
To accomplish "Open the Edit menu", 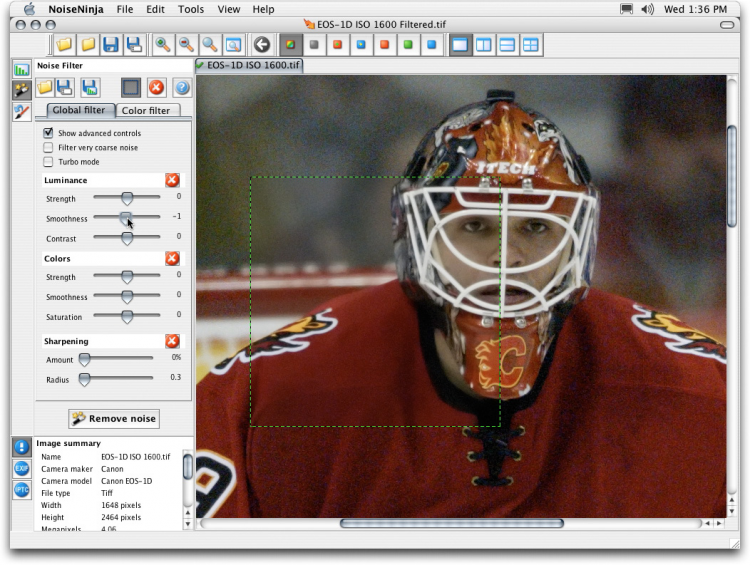I will coord(155,9).
